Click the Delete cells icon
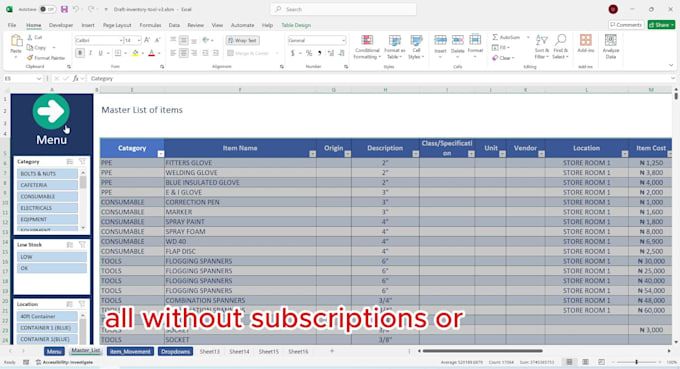Image resolution: width=680 pixels, height=369 pixels. point(458,40)
